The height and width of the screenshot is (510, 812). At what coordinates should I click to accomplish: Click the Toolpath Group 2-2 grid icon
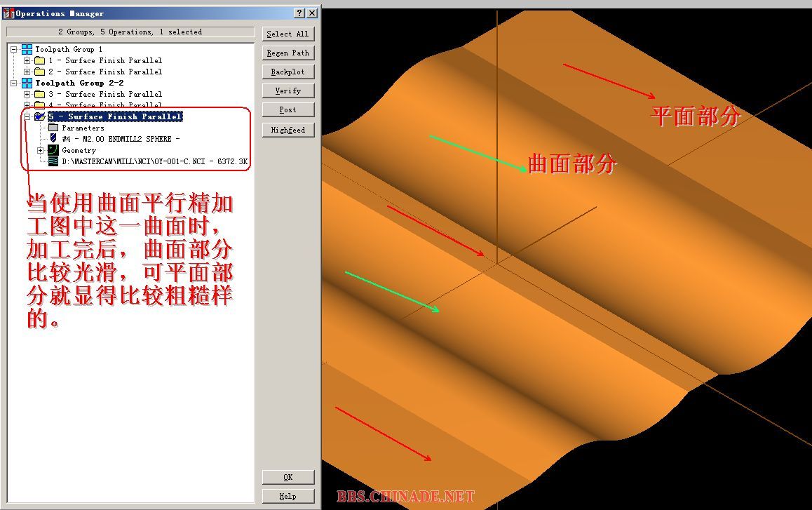point(27,83)
